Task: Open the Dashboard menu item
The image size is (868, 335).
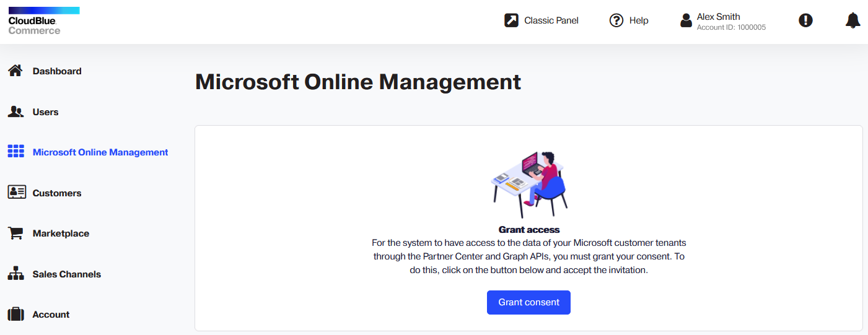Action: point(57,71)
